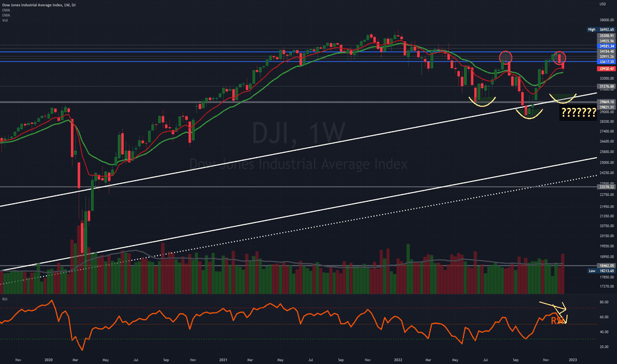This screenshot has width=617, height=364.
Task: Click the 2020 label on time axis
Action: click(x=48, y=359)
